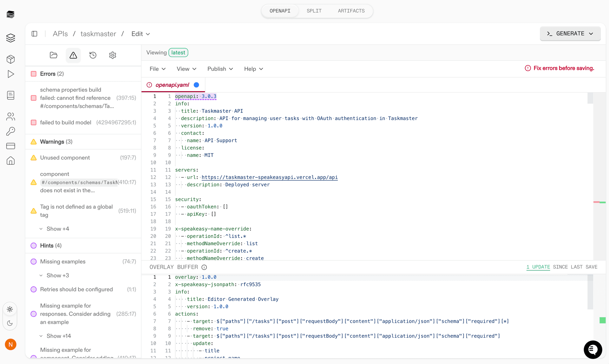Screen dimensions: 609x364
Task: Click the N user avatar
Action: coord(10,344)
